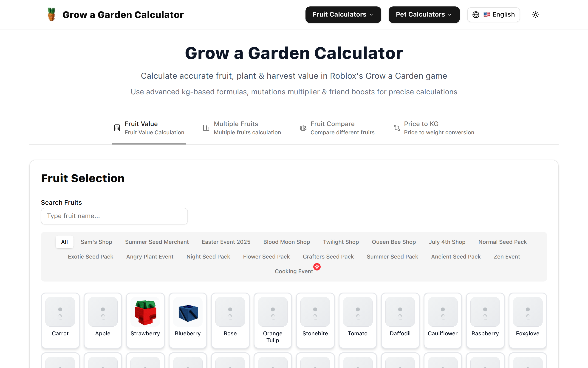588x368 pixels.
Task: Pick the Foxglove fruit card
Action: click(x=528, y=320)
